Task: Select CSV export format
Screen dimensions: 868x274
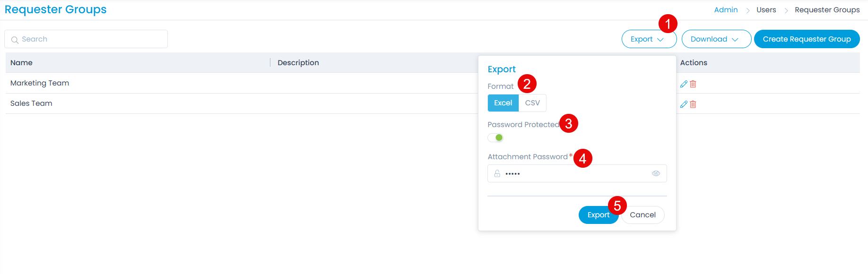Action: pyautogui.click(x=532, y=103)
